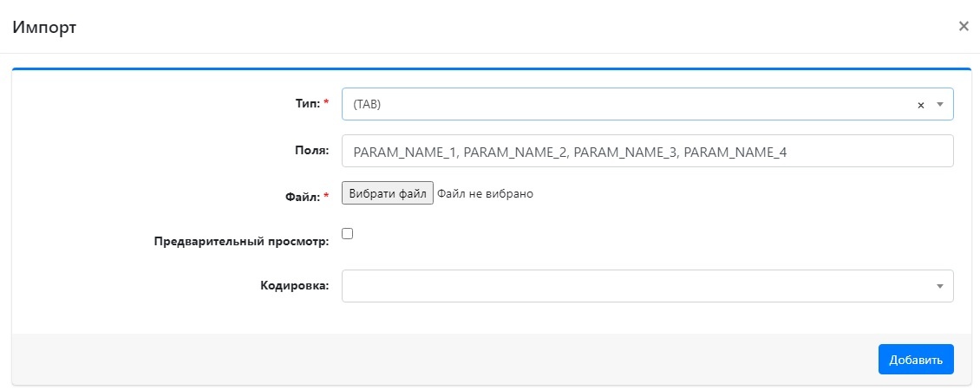Close the Импорт dialog with the X
Viewport: 980px width, 390px height.
(x=963, y=26)
